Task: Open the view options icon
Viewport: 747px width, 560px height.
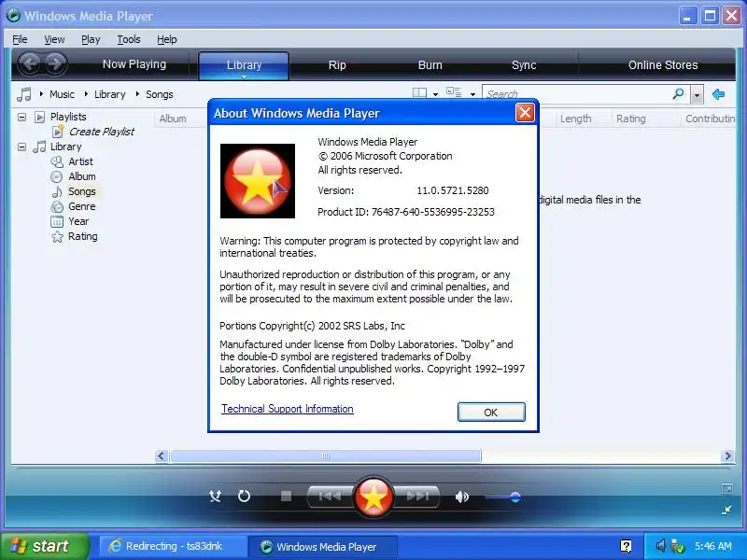Action: pos(454,92)
